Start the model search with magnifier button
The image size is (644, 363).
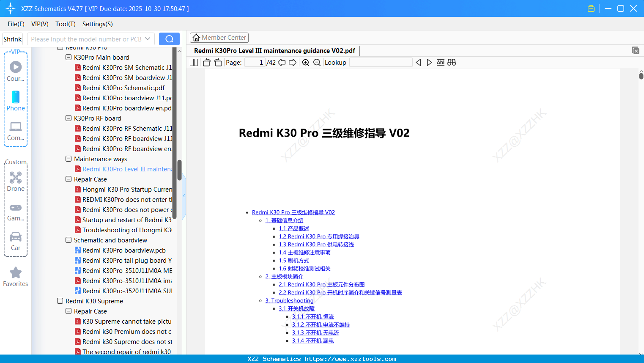169,38
